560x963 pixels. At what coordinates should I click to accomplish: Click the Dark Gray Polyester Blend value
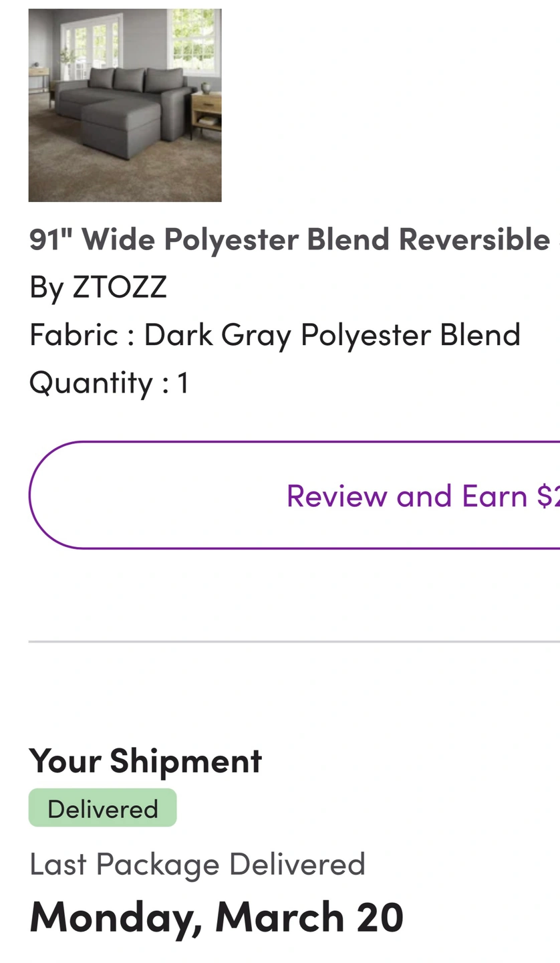click(331, 334)
